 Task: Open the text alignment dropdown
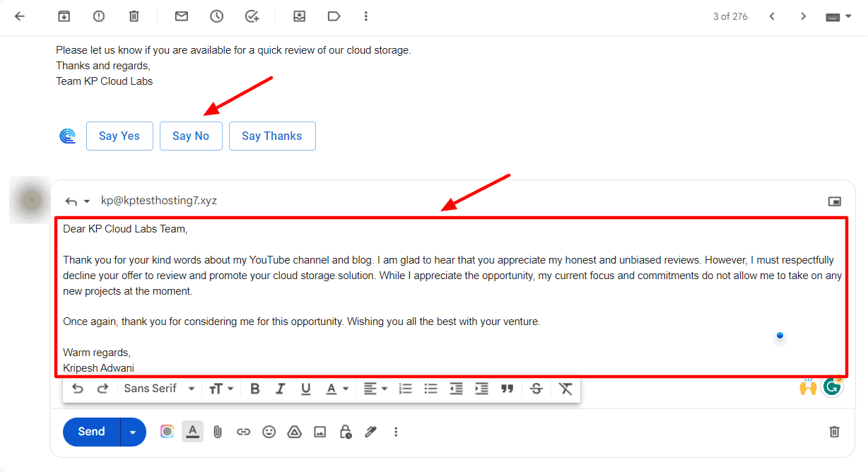375,389
